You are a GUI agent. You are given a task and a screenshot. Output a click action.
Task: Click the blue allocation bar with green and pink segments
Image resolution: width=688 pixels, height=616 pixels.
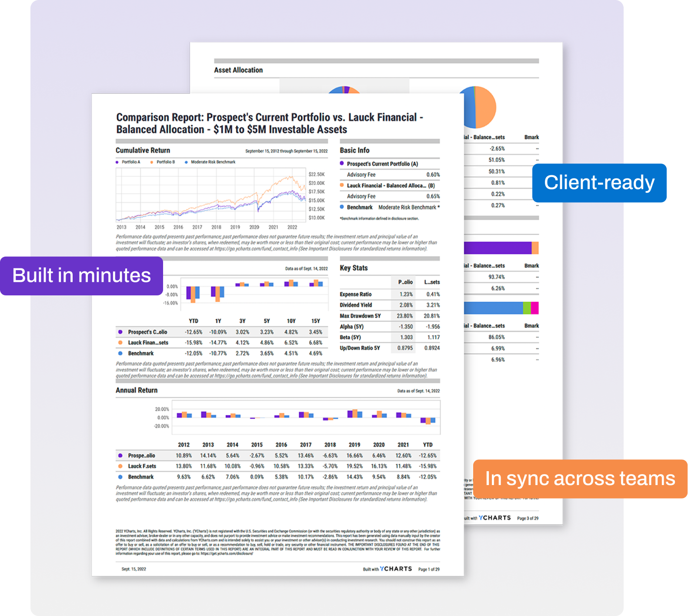tap(501, 308)
